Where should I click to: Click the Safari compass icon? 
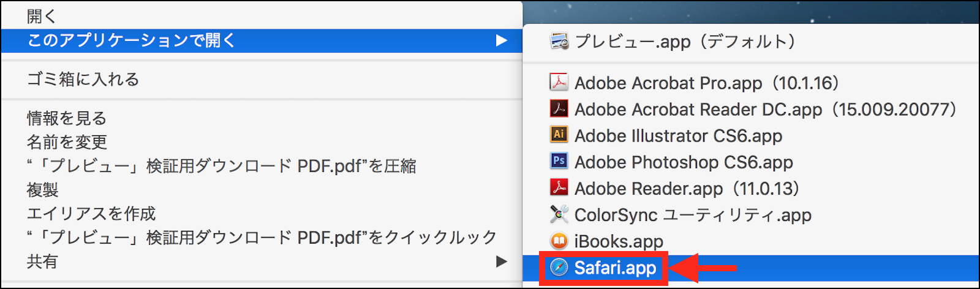(559, 268)
